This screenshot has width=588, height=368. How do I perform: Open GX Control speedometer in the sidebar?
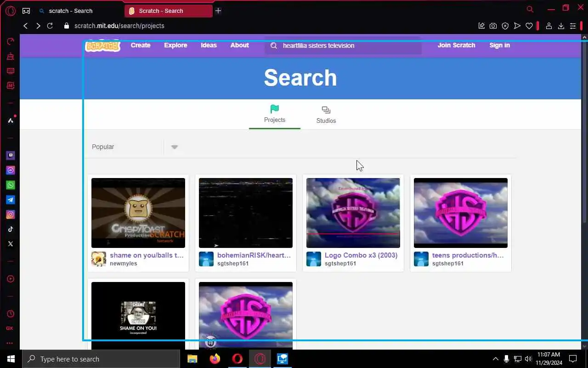click(10, 41)
